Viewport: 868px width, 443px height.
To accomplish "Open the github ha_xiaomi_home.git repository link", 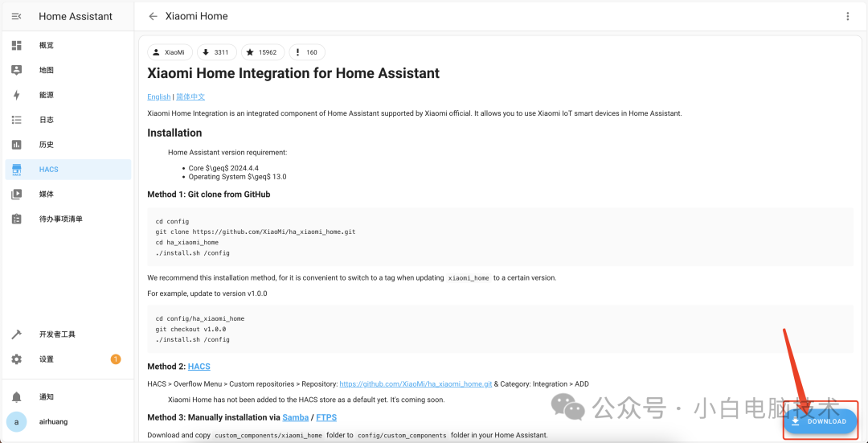I will click(x=416, y=384).
